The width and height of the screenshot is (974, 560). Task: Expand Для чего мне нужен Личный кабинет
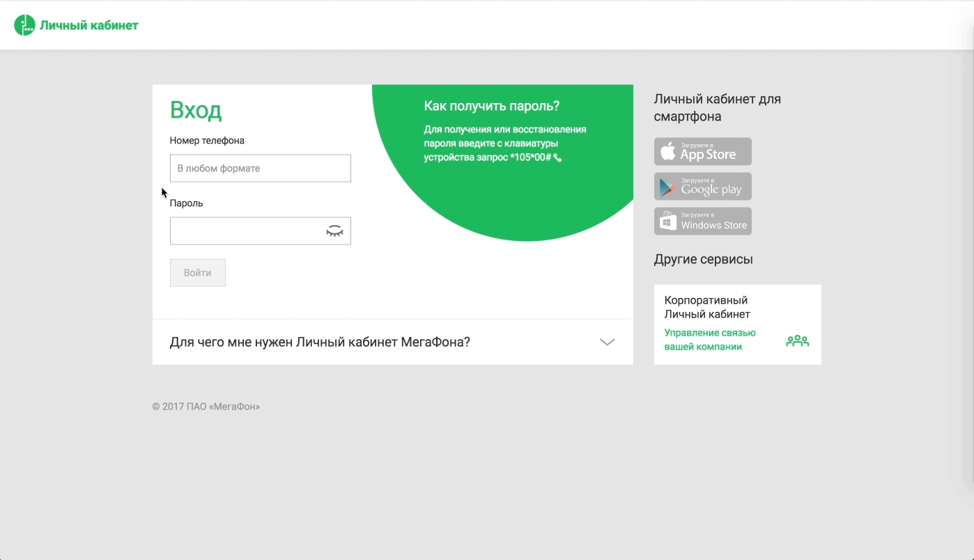pyautogui.click(x=393, y=342)
